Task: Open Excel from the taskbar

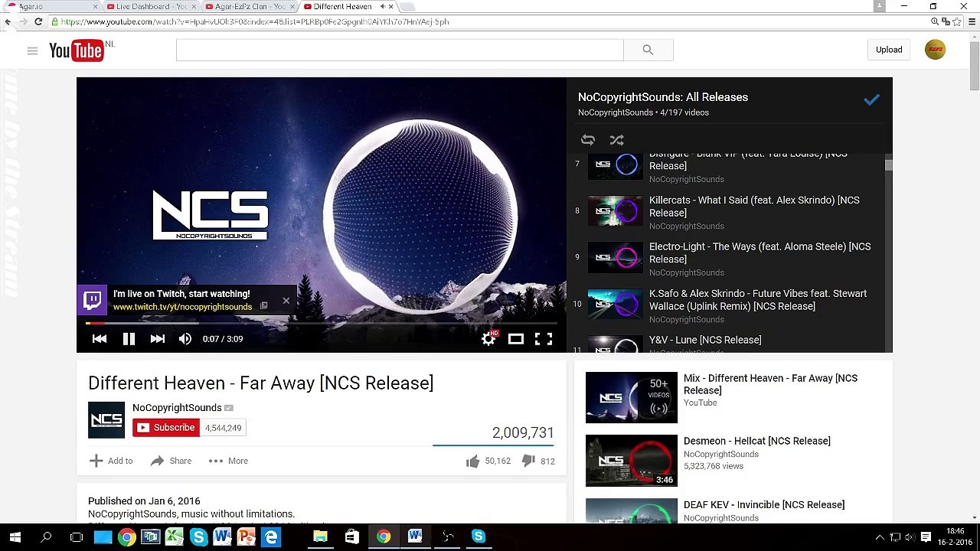Action: [175, 536]
